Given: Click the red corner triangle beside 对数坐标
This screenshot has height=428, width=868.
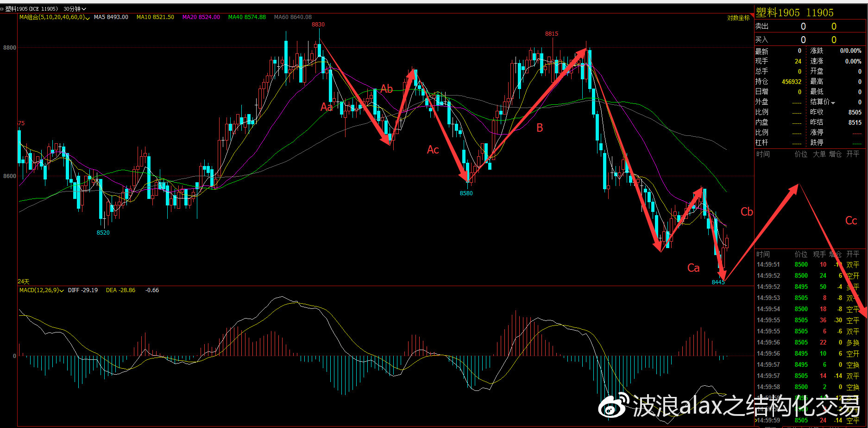Looking at the screenshot, I should click(x=751, y=15).
